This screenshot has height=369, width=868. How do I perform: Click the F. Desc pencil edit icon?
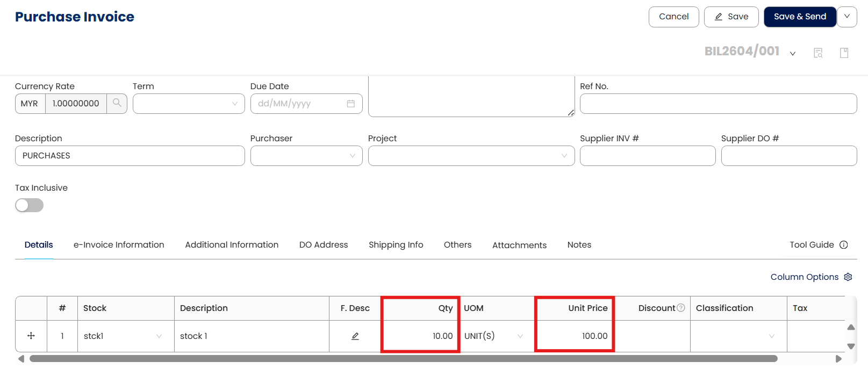(355, 336)
